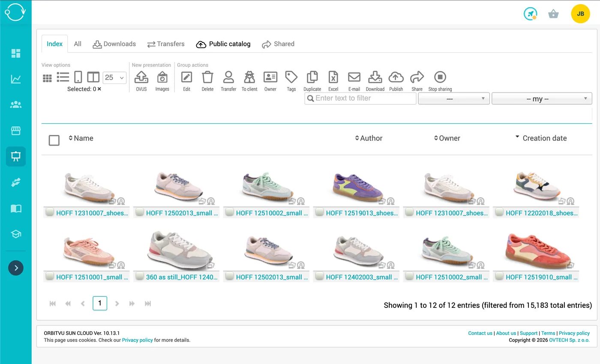Check the HOFF 12519013_shoes item checkbox
600x364 pixels.
click(x=319, y=212)
